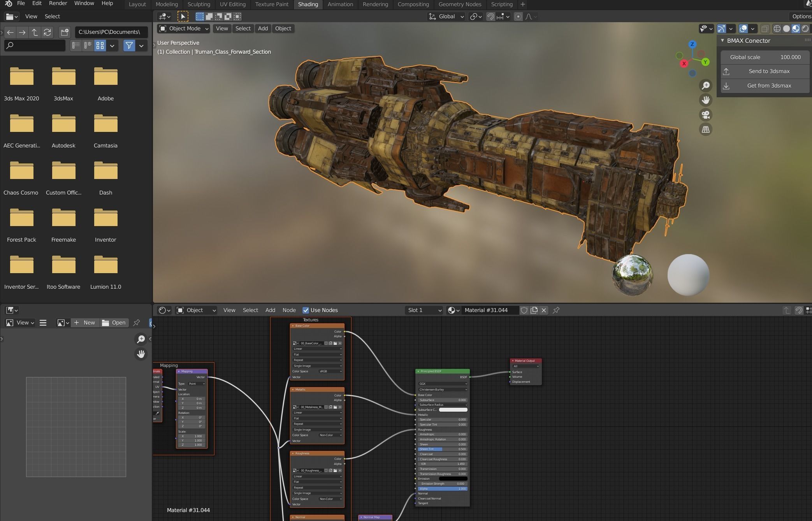Create new directory in file browser

pyautogui.click(x=65, y=32)
